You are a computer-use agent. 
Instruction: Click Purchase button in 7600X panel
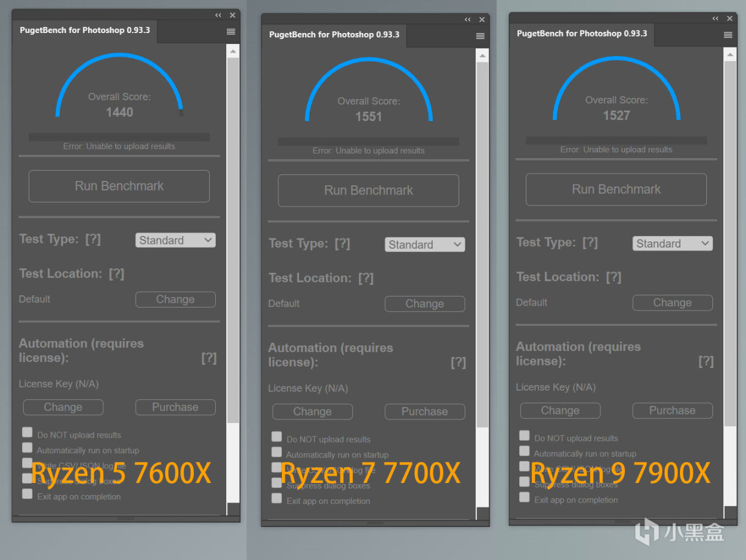click(x=175, y=407)
